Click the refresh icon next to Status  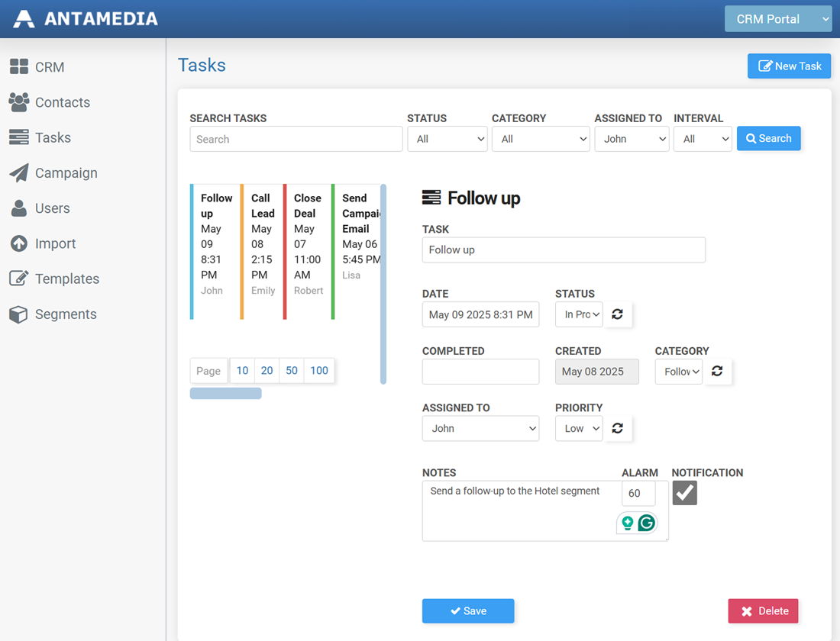tap(617, 314)
